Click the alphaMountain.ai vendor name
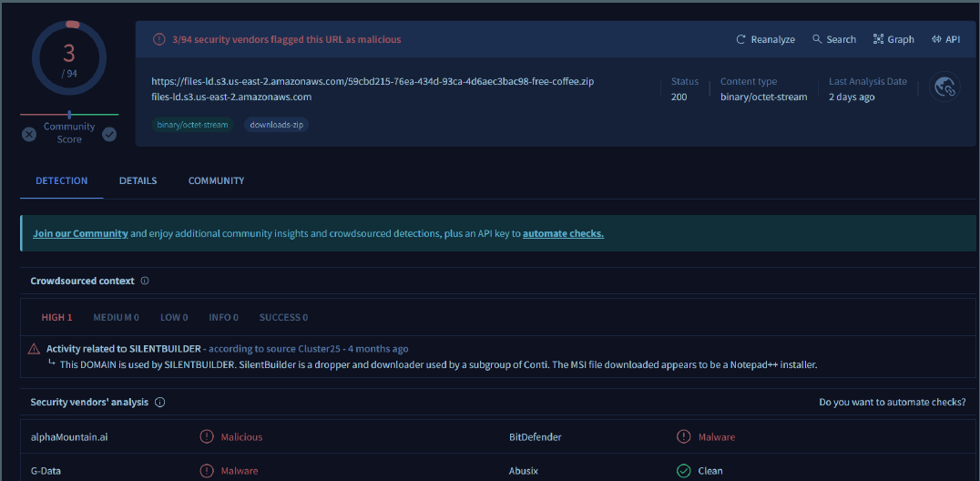This screenshot has height=481, width=980. point(69,437)
